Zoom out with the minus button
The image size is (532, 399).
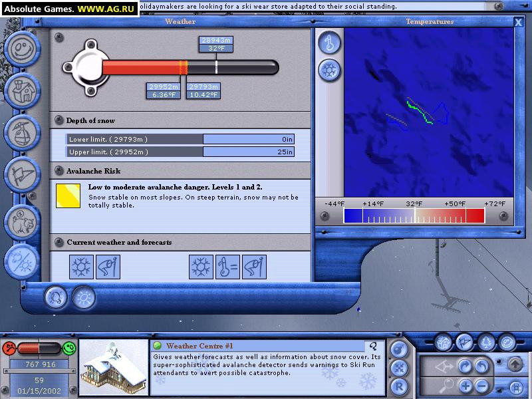coord(481,386)
